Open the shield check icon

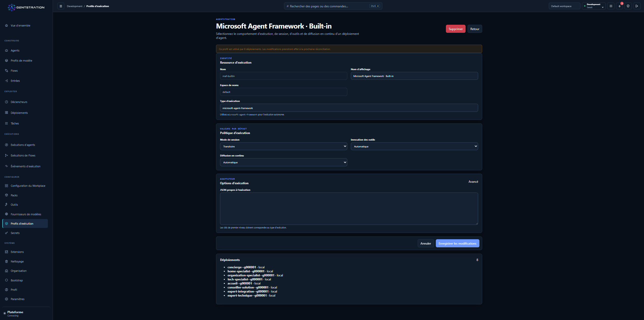[x=628, y=6]
